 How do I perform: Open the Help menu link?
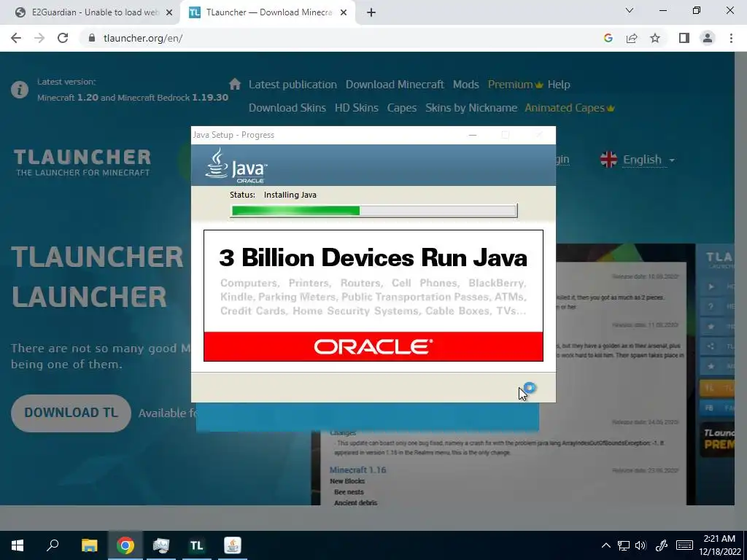pos(559,85)
